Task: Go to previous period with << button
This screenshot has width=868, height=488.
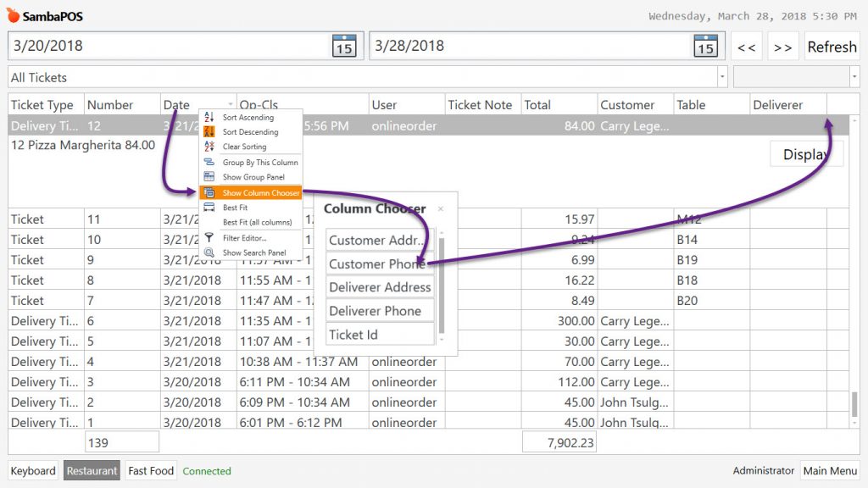Action: pyautogui.click(x=746, y=47)
